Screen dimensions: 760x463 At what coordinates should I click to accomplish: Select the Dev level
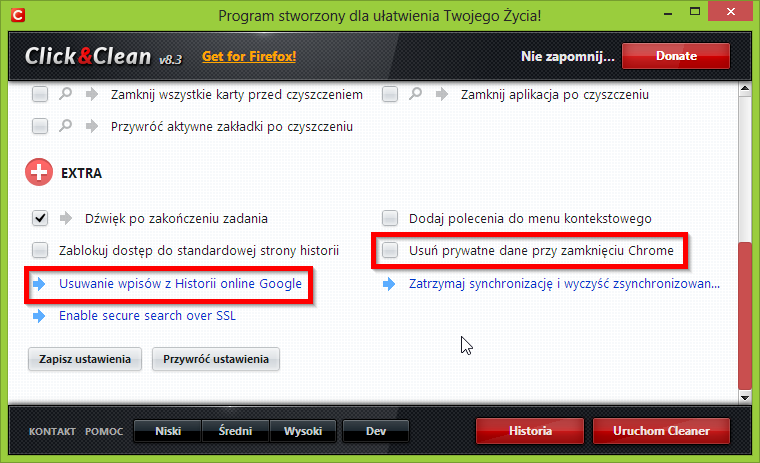coord(376,431)
